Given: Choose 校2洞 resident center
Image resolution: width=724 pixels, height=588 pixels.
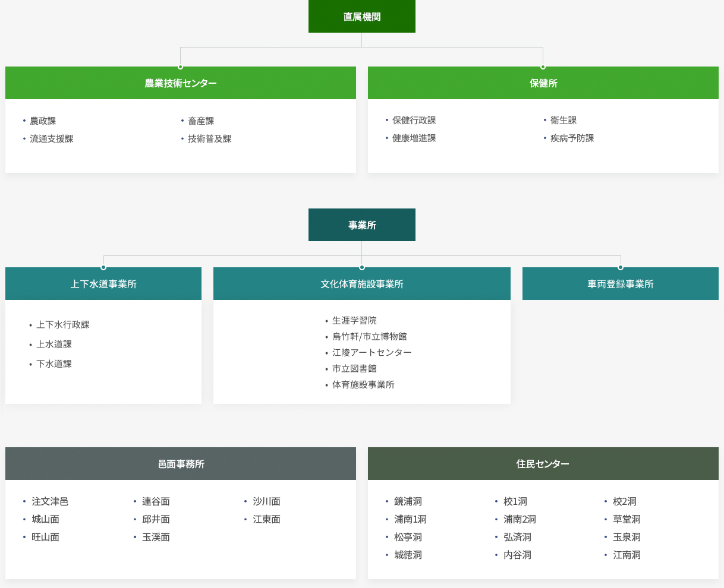Looking at the screenshot, I should [x=625, y=501].
